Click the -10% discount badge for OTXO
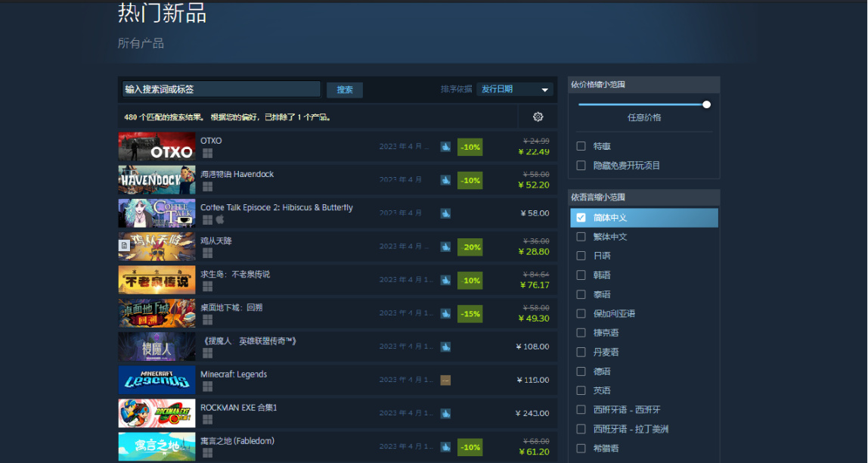The width and height of the screenshot is (868, 463). [x=470, y=147]
